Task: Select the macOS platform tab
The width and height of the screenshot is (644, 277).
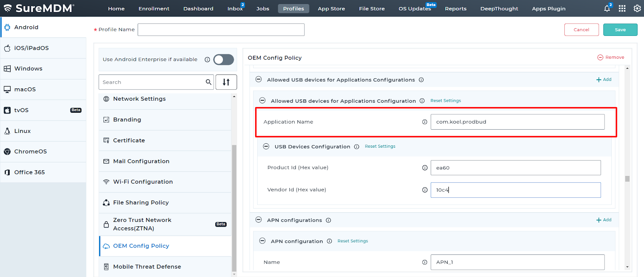Action: (43, 89)
